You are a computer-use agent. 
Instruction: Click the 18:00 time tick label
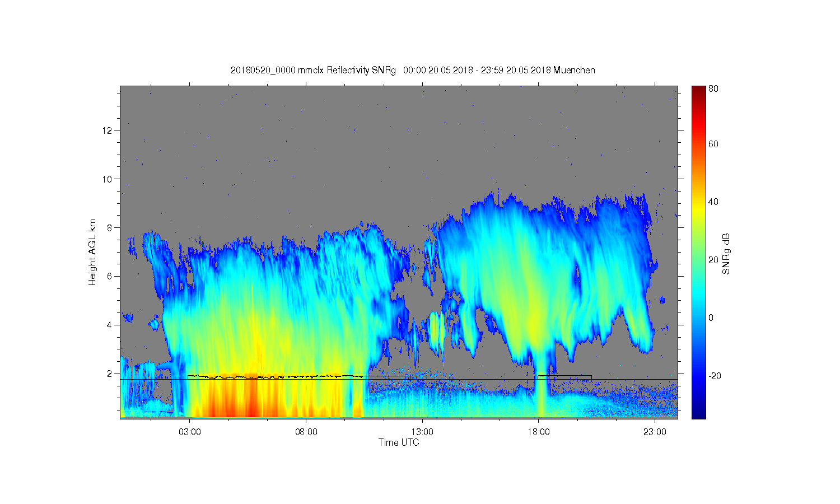click(x=539, y=432)
